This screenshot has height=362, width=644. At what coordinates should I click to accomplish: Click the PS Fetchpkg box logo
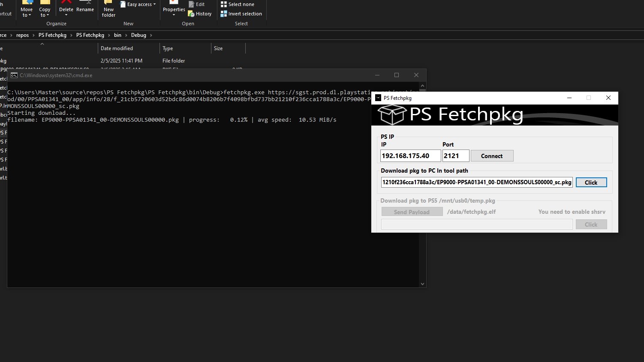point(391,115)
